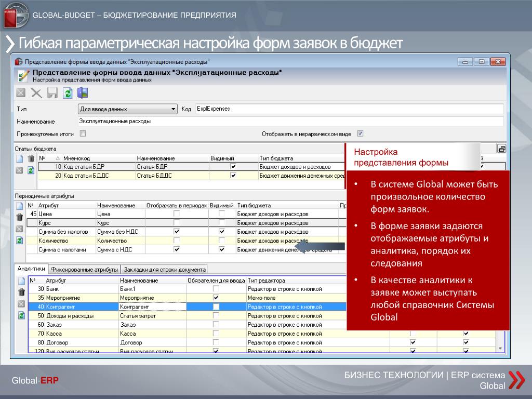Add a new row in Статьи бюджета
Viewport: 532px width, 399px height.
coord(20,158)
